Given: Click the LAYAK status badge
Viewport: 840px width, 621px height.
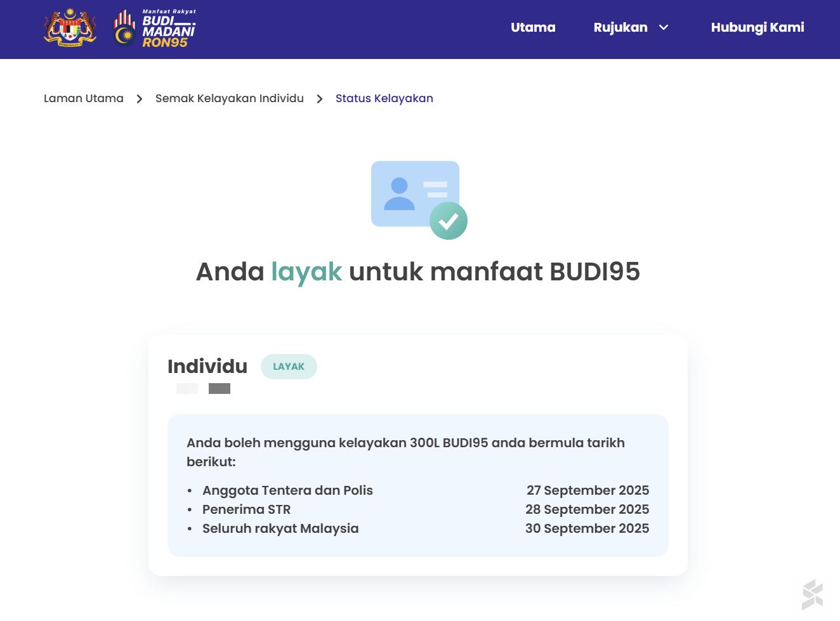Looking at the screenshot, I should [289, 367].
